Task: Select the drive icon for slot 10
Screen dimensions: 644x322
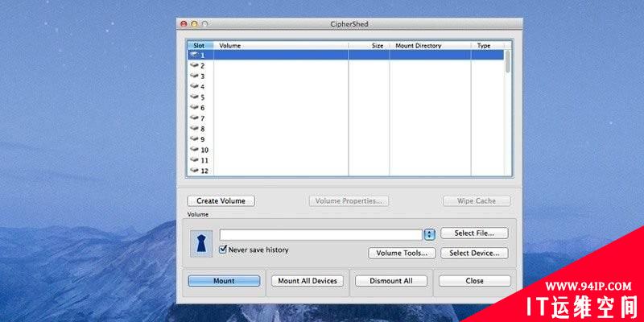Action: tap(195, 150)
